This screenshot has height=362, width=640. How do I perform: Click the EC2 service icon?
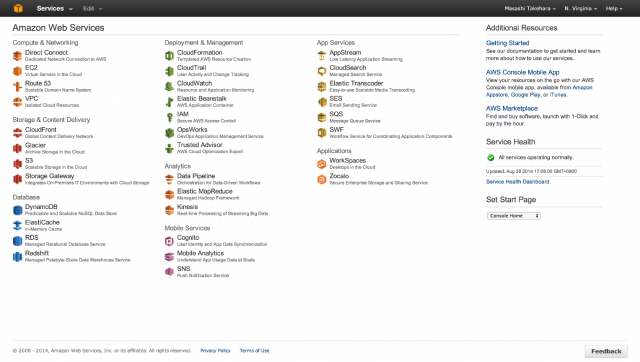[x=17, y=71]
